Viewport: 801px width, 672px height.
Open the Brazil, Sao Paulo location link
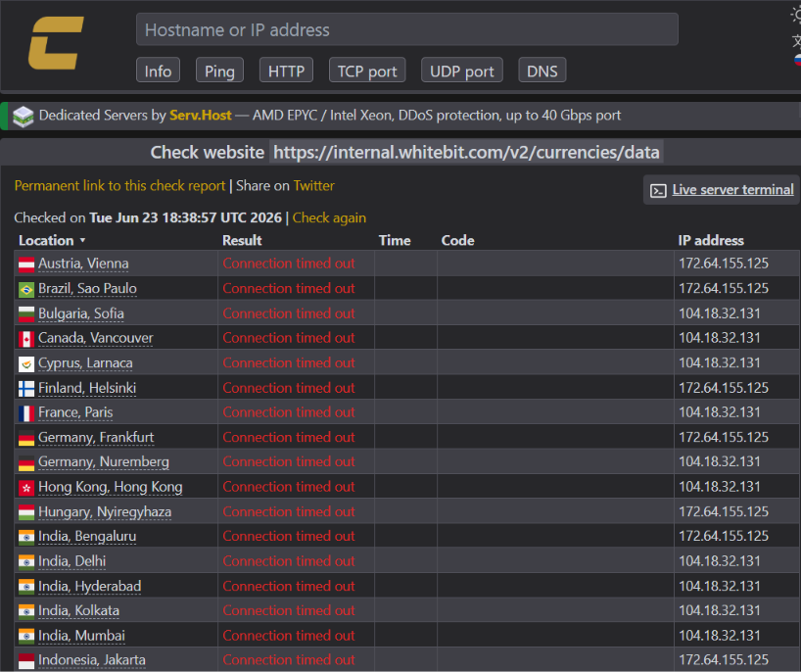87,289
